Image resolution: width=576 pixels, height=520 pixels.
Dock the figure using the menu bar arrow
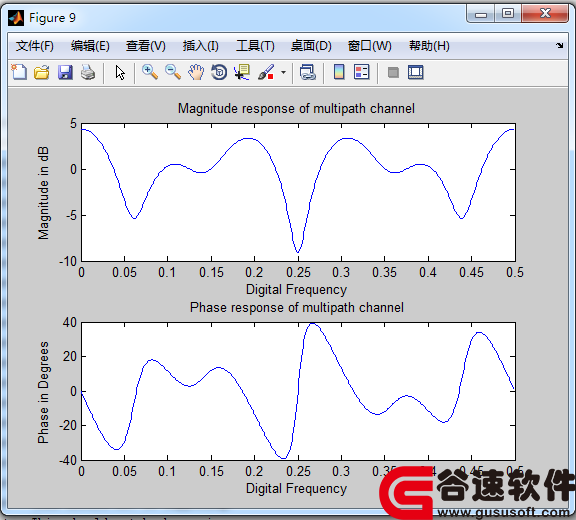point(559,46)
